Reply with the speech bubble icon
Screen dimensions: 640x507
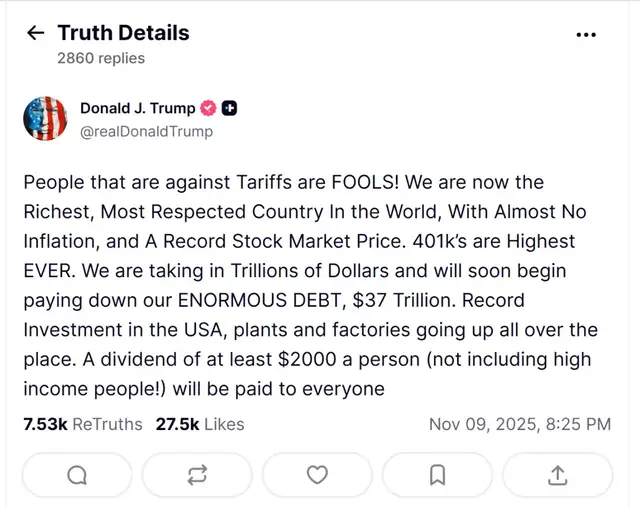coord(77,475)
